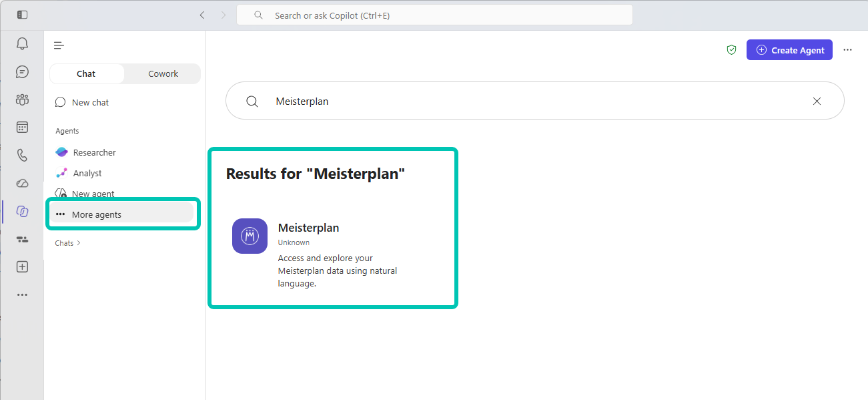Open the Calendar icon in the left rail
Image resolution: width=868 pixels, height=400 pixels.
pyautogui.click(x=22, y=128)
